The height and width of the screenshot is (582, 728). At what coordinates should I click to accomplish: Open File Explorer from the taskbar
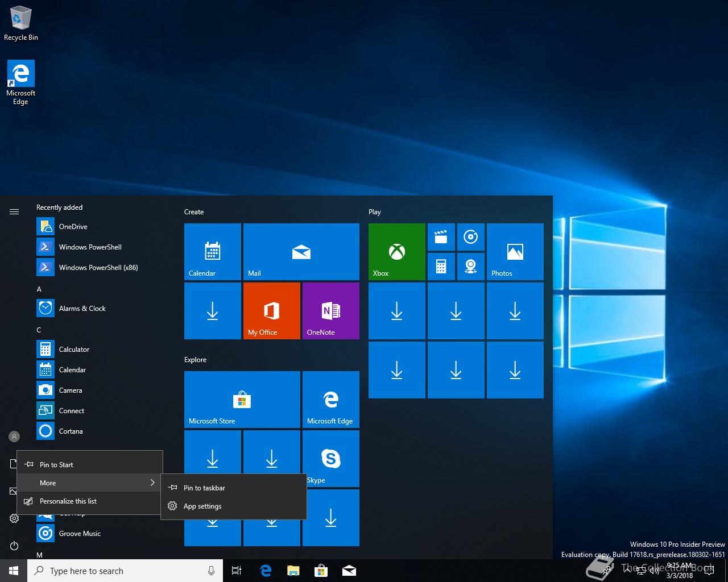(x=293, y=571)
